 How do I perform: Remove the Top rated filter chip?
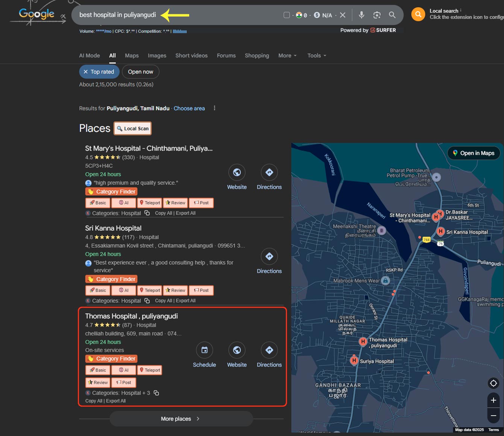[x=86, y=72]
